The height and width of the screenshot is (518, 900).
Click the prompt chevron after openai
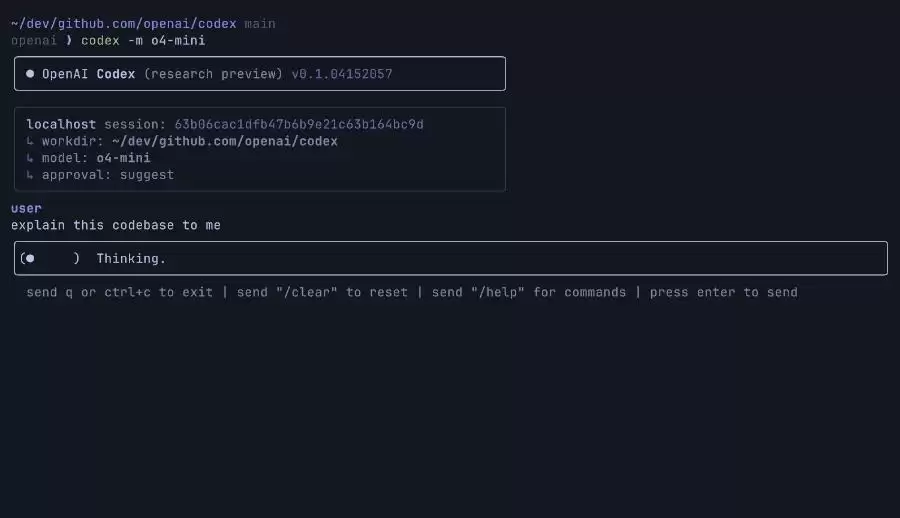[x=69, y=40]
